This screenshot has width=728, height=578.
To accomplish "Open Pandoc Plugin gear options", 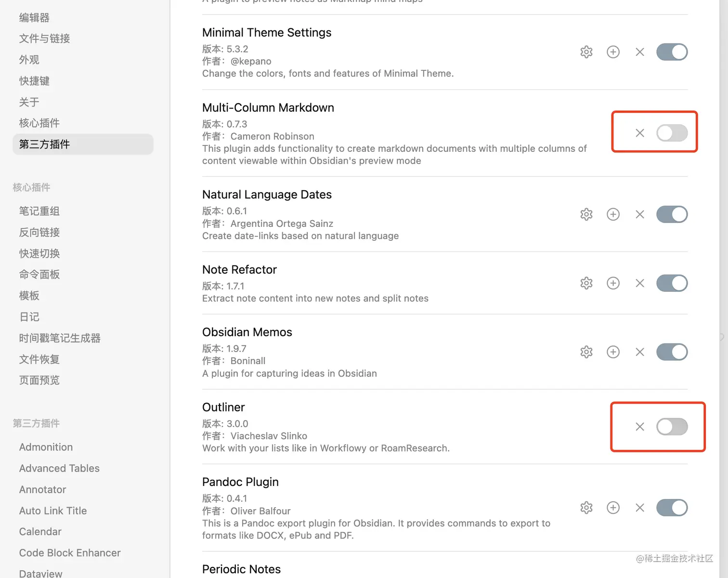I will 586,508.
